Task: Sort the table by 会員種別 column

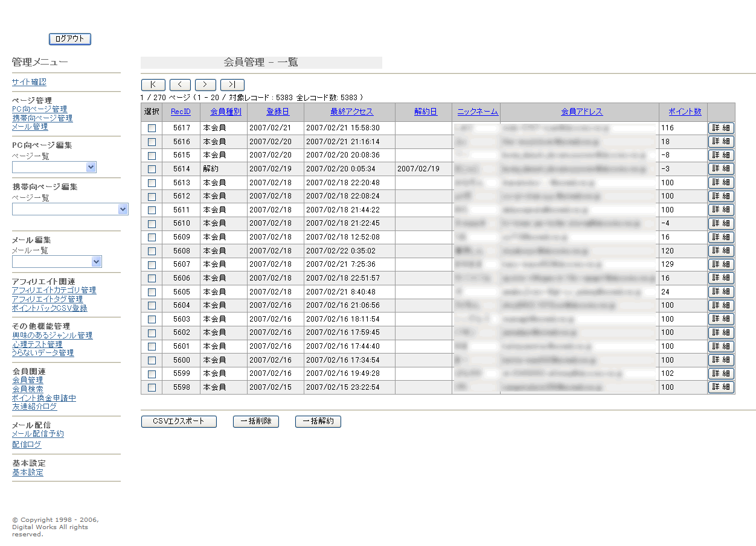Action: (225, 112)
